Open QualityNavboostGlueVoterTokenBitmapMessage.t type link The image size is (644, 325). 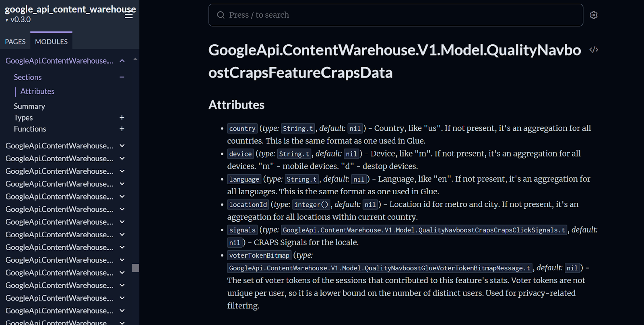tap(380, 268)
